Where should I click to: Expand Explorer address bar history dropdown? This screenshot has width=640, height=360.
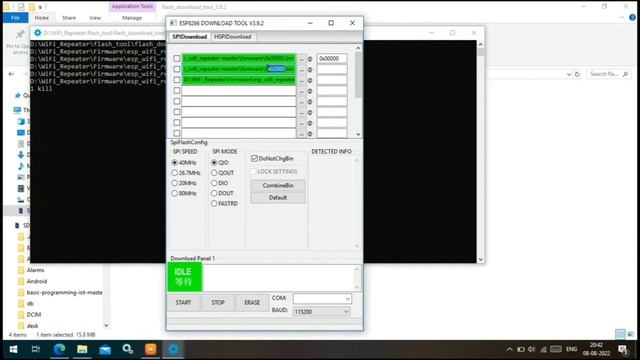click(x=569, y=74)
